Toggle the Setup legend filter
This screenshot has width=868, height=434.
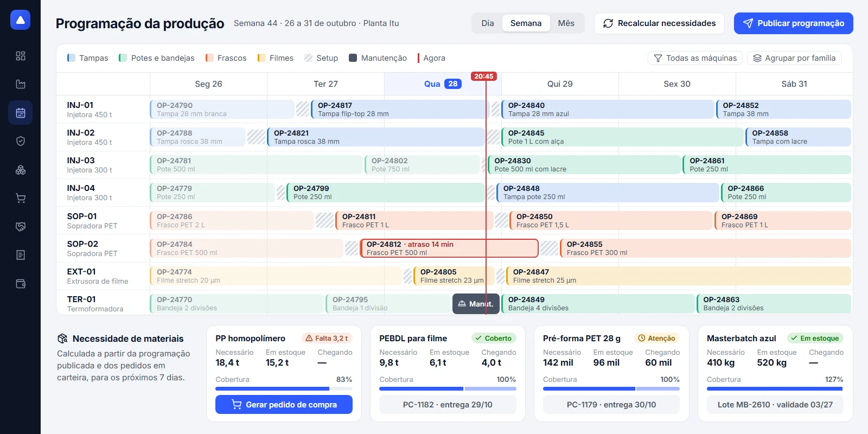point(321,58)
